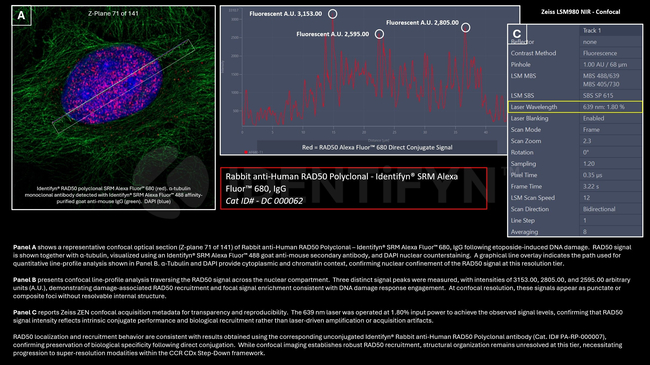The image size is (650, 365).
Task: Click the 'Cat ID# - DC 000062' line
Action: point(264,201)
